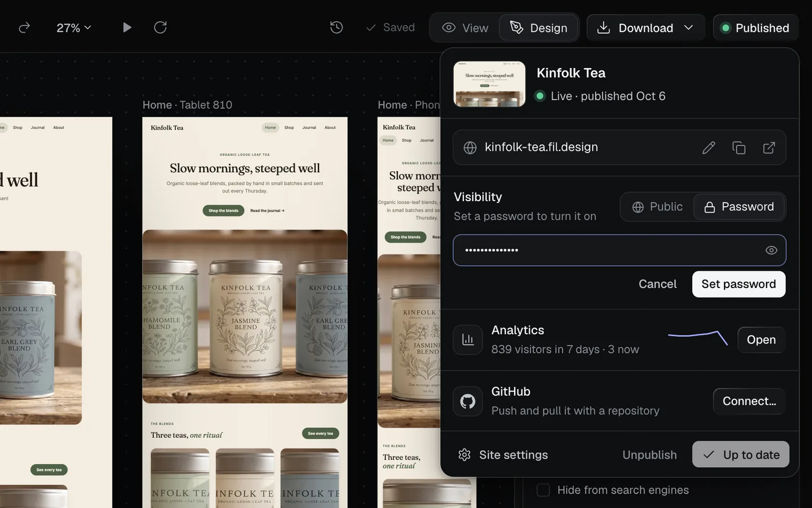Click the Journal nav item in tablet frame

[309, 128]
